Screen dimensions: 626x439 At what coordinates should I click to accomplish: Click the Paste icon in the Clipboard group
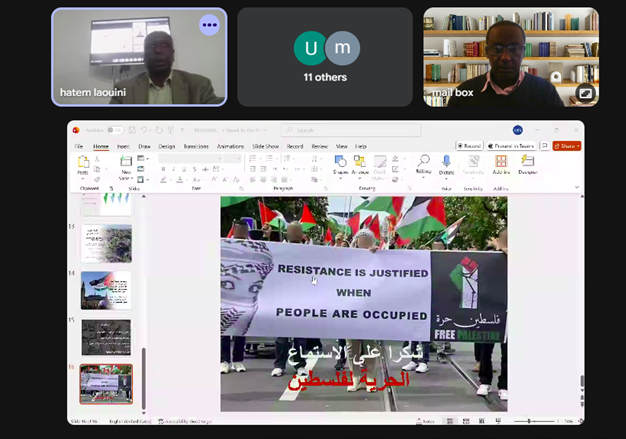(x=83, y=164)
